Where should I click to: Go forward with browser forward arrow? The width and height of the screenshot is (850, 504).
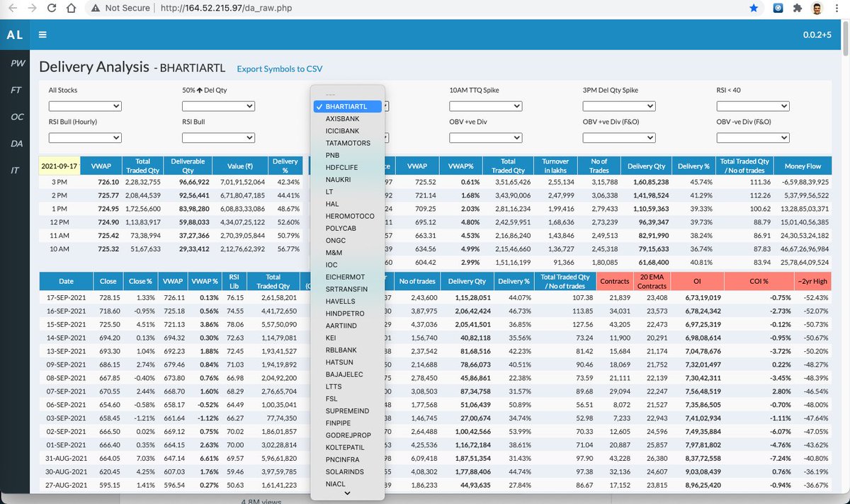coord(33,8)
